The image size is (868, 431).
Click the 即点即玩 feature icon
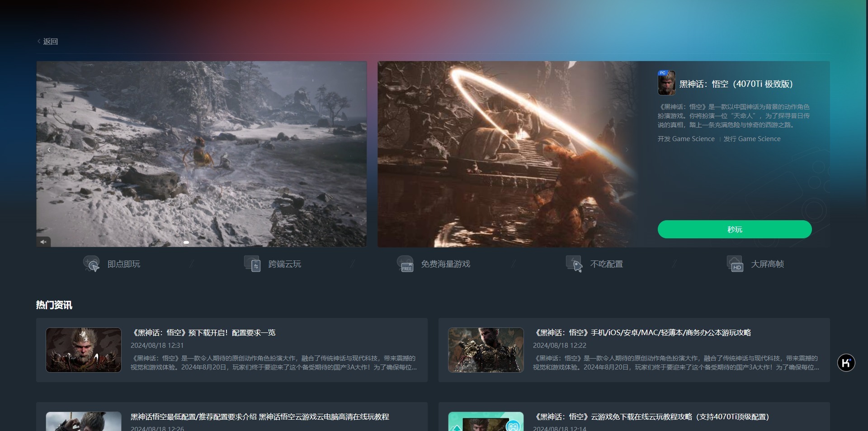point(91,264)
